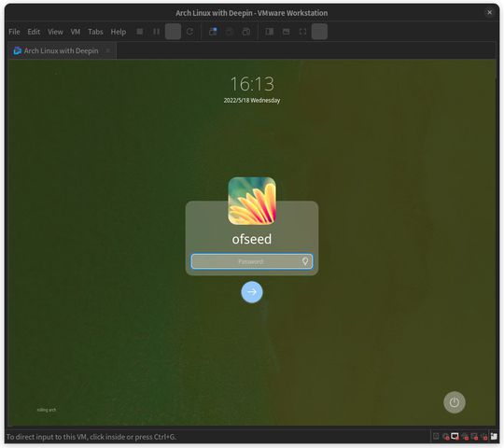Viewport: 504px width, 448px height.
Task: Click the gray button right of the pause icon
Action: [173, 32]
